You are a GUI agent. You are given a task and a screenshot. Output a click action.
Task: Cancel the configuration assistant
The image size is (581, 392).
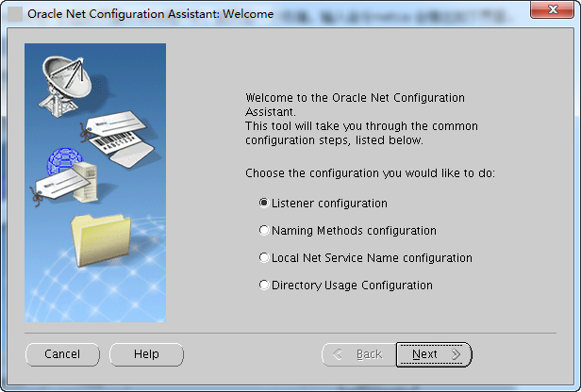tap(62, 354)
